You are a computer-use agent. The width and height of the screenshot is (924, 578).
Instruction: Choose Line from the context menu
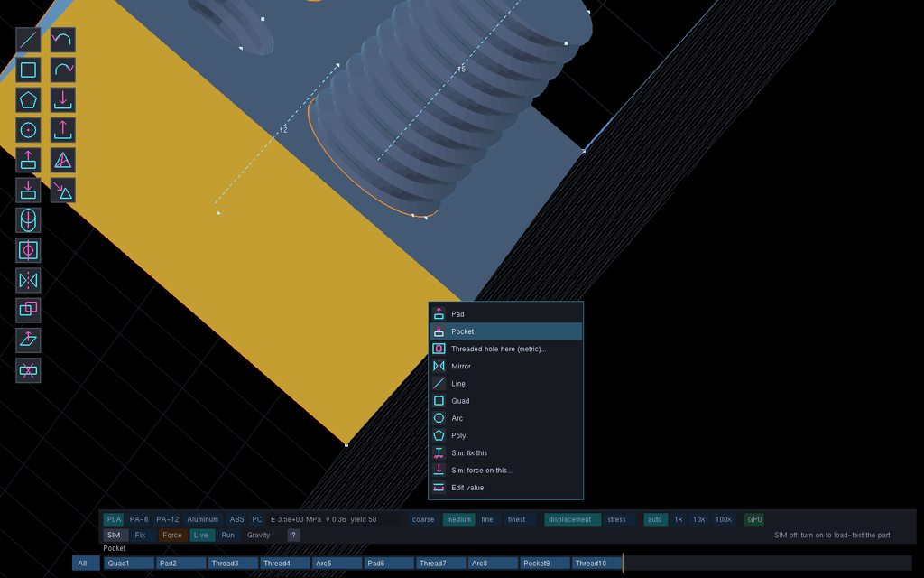point(505,383)
